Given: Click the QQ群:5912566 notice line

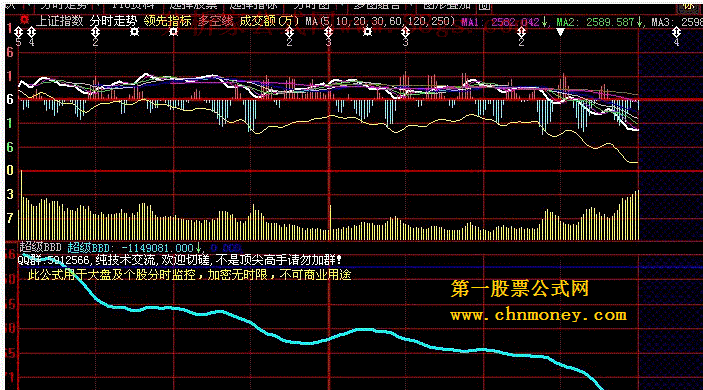Looking at the screenshot, I should (x=179, y=260).
